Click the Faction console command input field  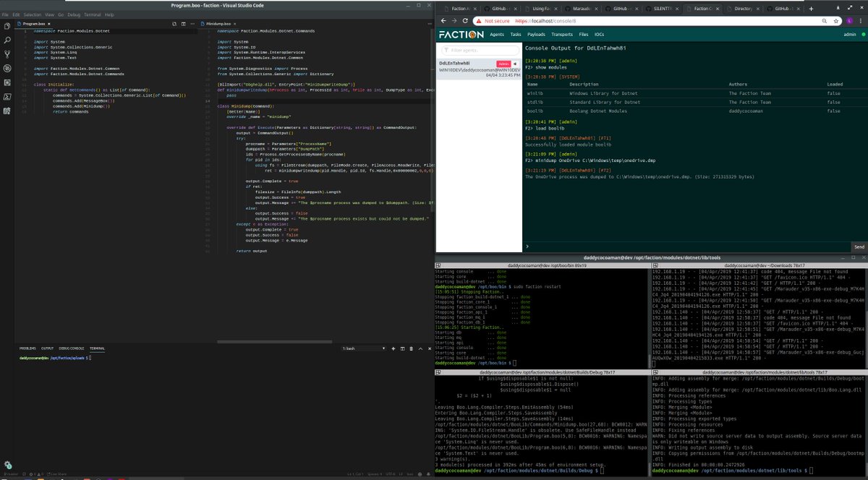[x=687, y=247]
